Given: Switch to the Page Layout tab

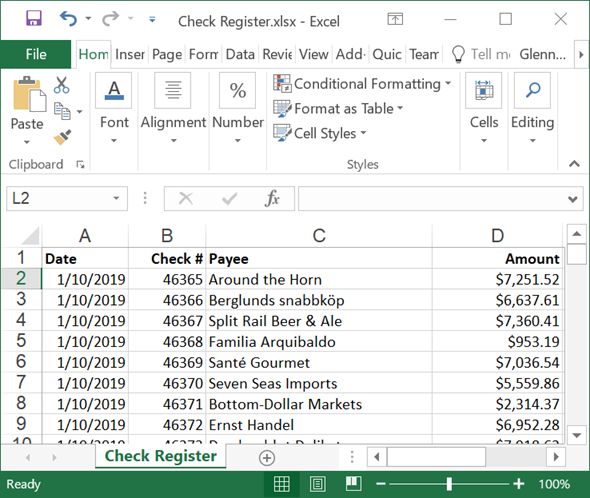Looking at the screenshot, I should click(167, 55).
